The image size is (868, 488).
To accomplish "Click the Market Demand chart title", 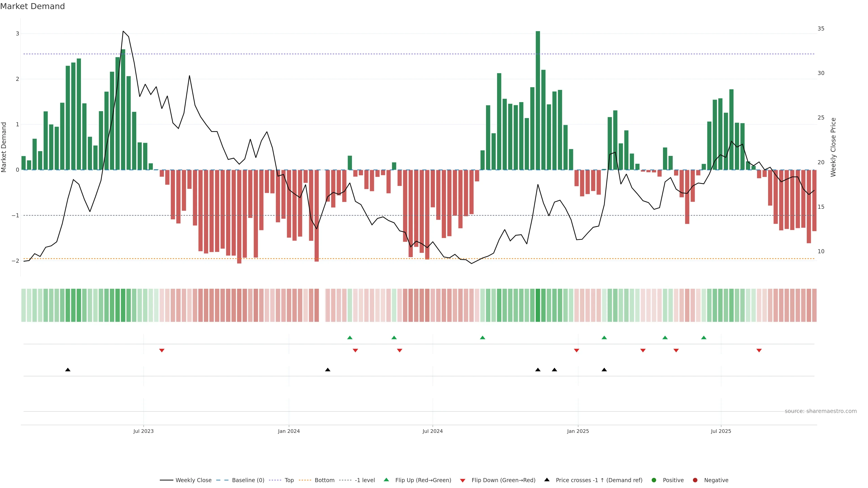I will [x=32, y=6].
